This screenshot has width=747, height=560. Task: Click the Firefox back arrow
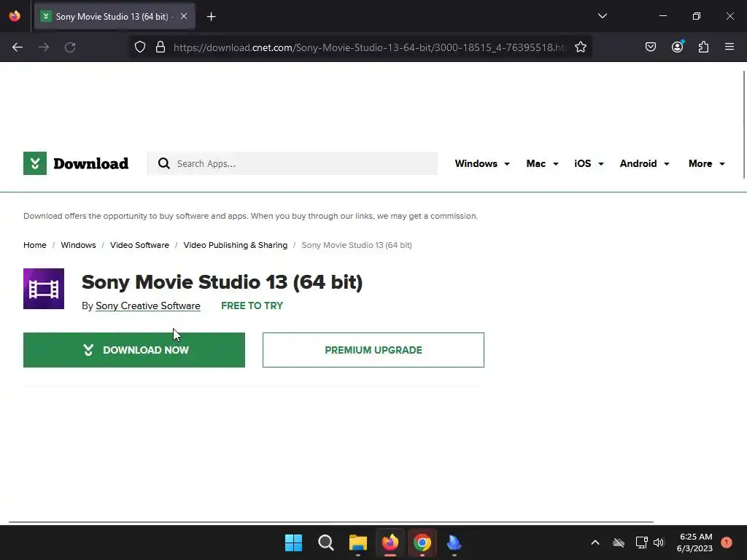click(18, 47)
